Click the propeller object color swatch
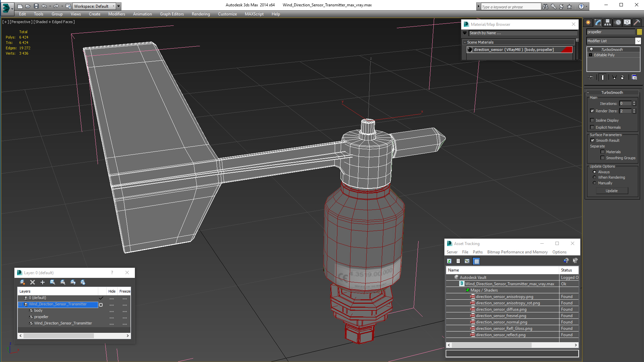Viewport: 644px width, 362px height. 639,32
